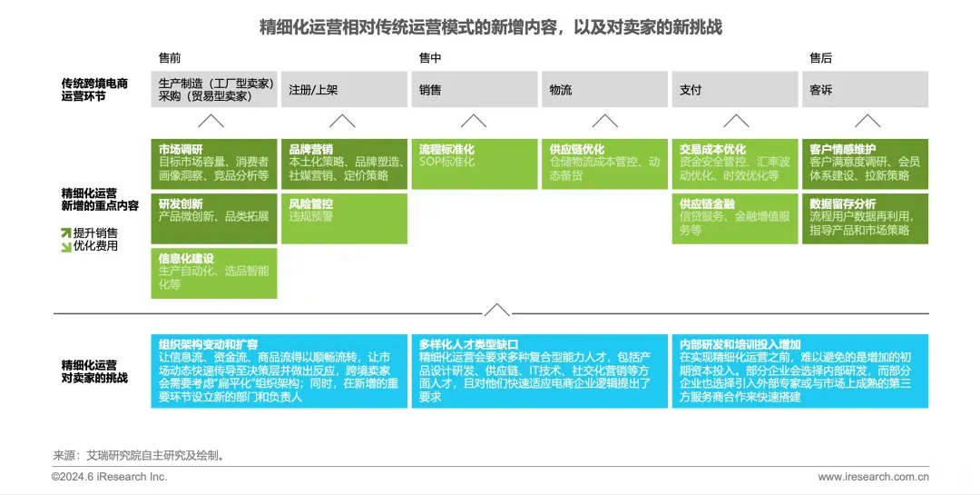Click the 优化费用 legend text

pyautogui.click(x=95, y=246)
